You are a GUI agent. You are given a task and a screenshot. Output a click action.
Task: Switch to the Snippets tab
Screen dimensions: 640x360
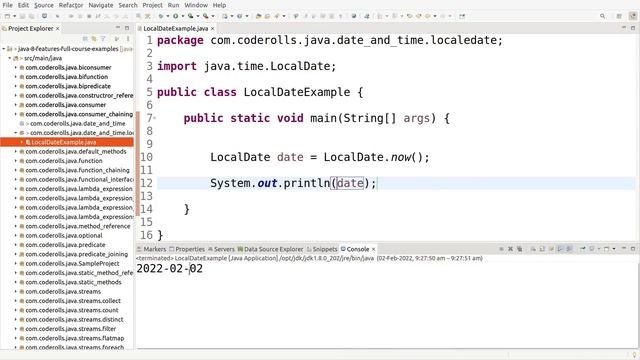pyautogui.click(x=322, y=249)
